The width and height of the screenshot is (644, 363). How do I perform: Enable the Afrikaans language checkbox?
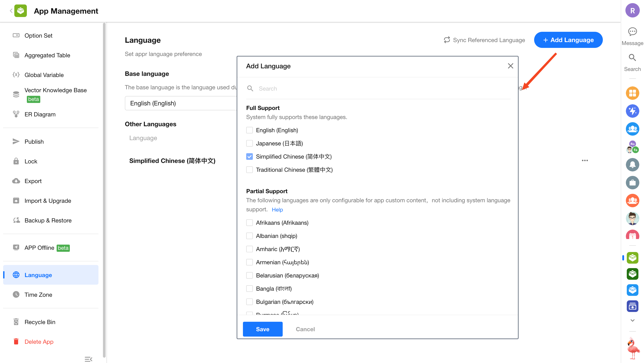[249, 222]
